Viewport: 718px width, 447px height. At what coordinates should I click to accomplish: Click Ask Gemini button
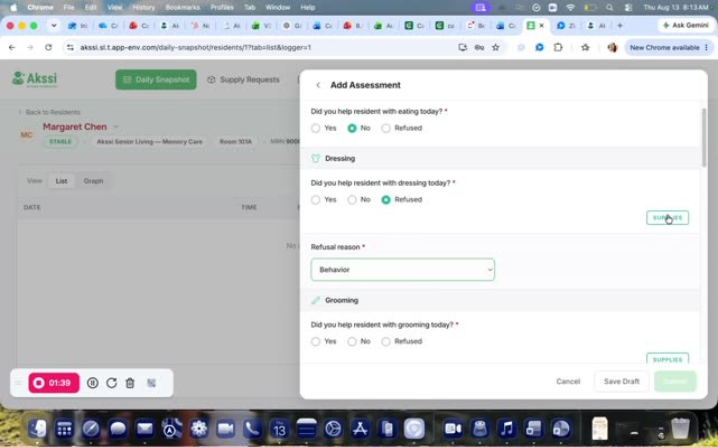(685, 26)
